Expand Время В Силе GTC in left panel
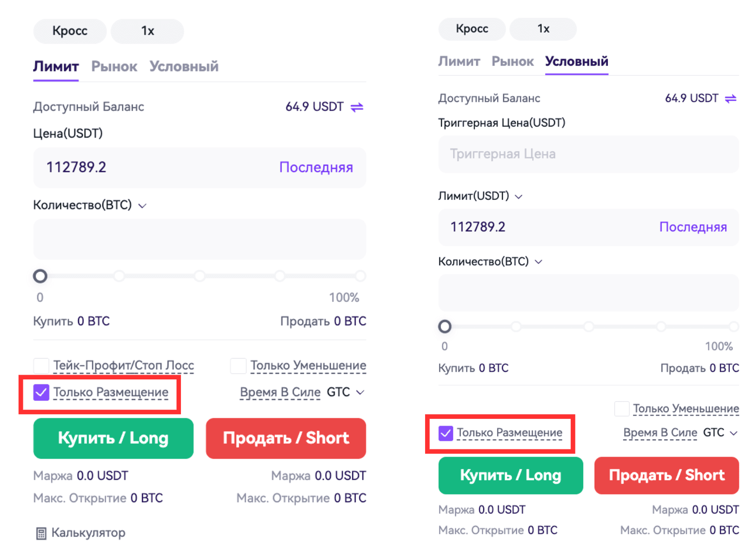Screen dimensions: 756x557 360,392
